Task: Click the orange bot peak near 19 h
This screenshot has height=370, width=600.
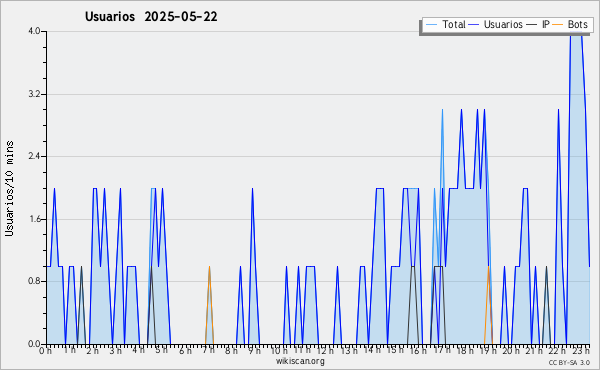Action: coord(489,267)
